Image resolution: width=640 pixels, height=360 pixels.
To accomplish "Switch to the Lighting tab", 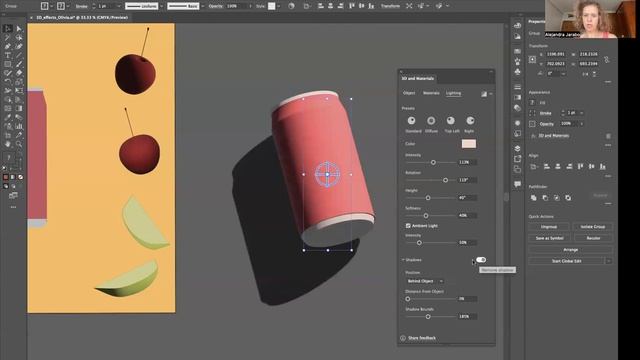I will (x=453, y=93).
